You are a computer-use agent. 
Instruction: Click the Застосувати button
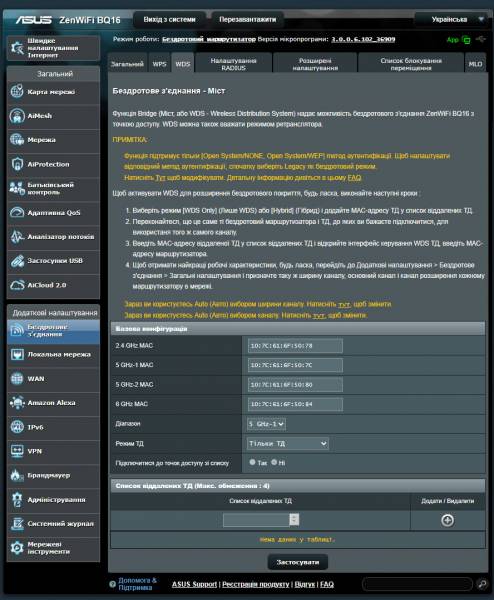click(x=298, y=562)
